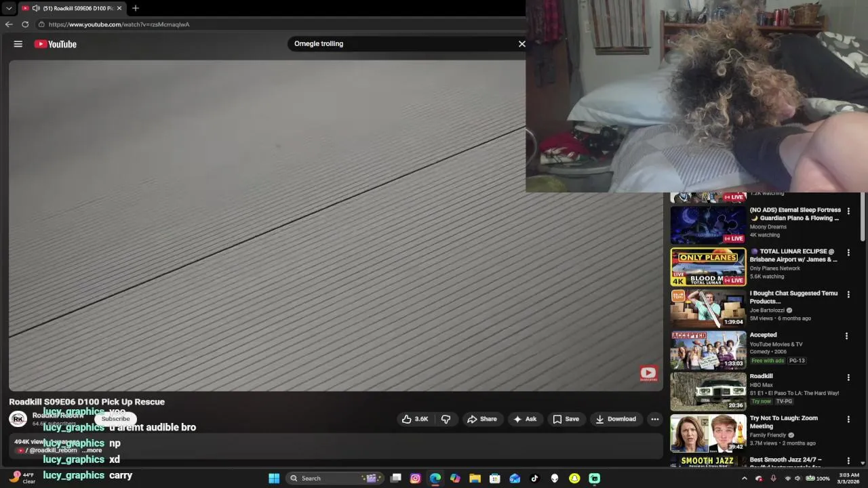
Task: Open Copilot from the taskbar
Action: click(x=455, y=479)
